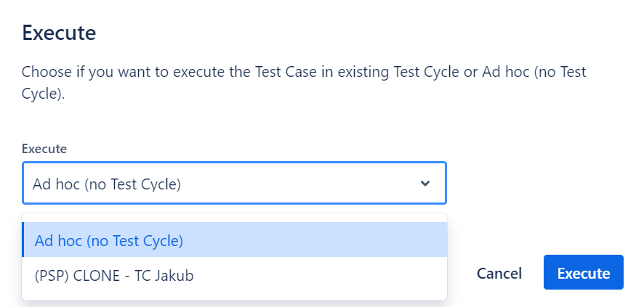Dismiss dialog via Cancel link button
This screenshot has width=644, height=307.
[x=499, y=274]
